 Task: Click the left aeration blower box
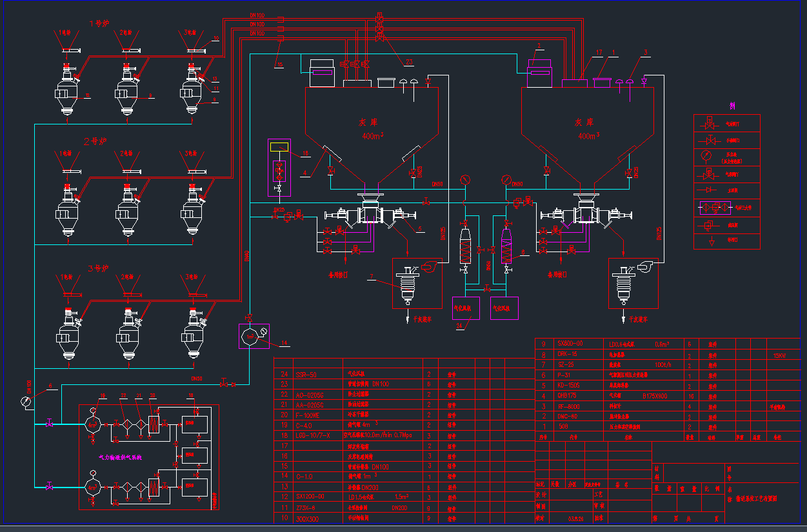[465, 308]
